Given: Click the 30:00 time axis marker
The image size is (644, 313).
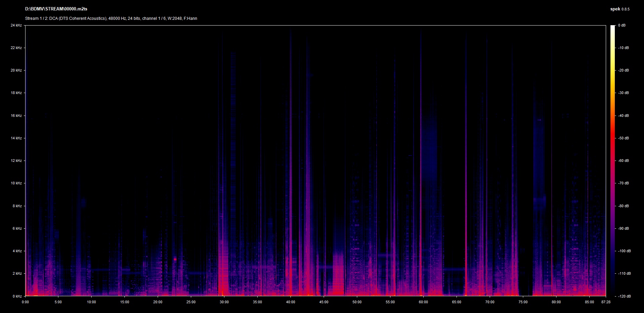Looking at the screenshot, I should coord(224,302).
